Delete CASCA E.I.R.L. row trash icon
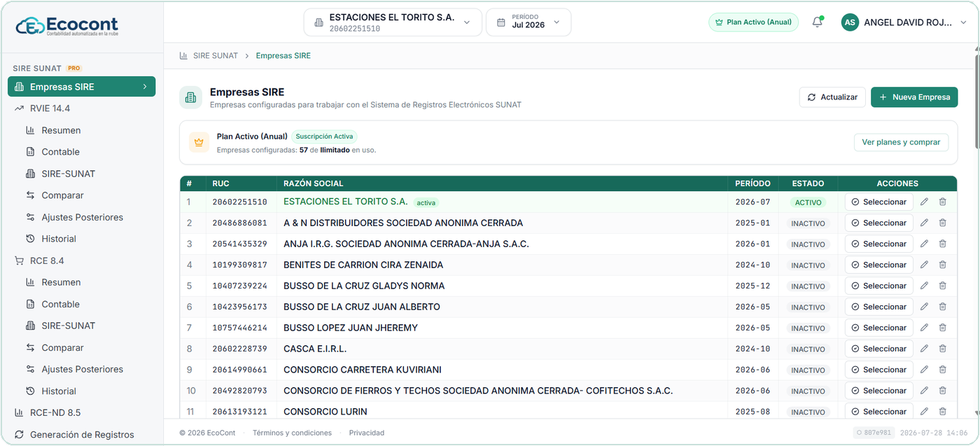The width and height of the screenshot is (980, 446). pos(942,349)
